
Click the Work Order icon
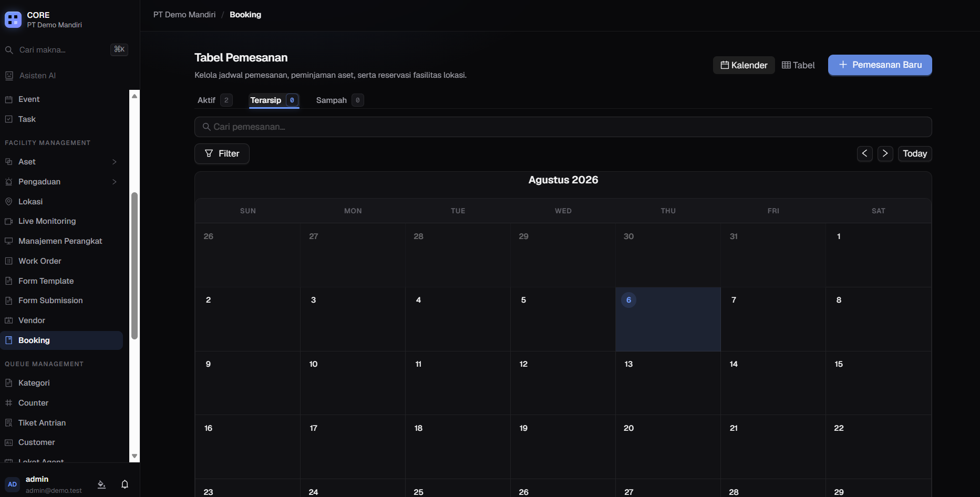point(9,261)
